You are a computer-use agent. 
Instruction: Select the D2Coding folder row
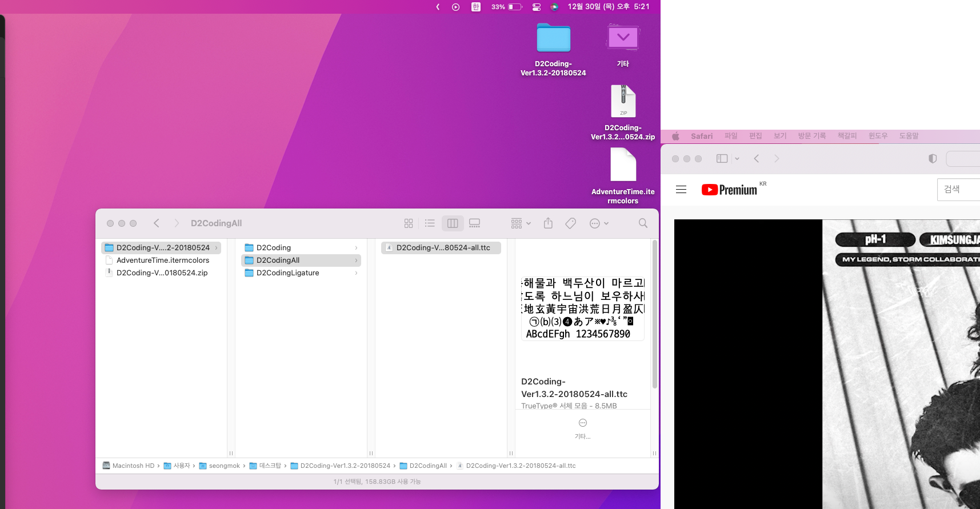tap(301, 248)
